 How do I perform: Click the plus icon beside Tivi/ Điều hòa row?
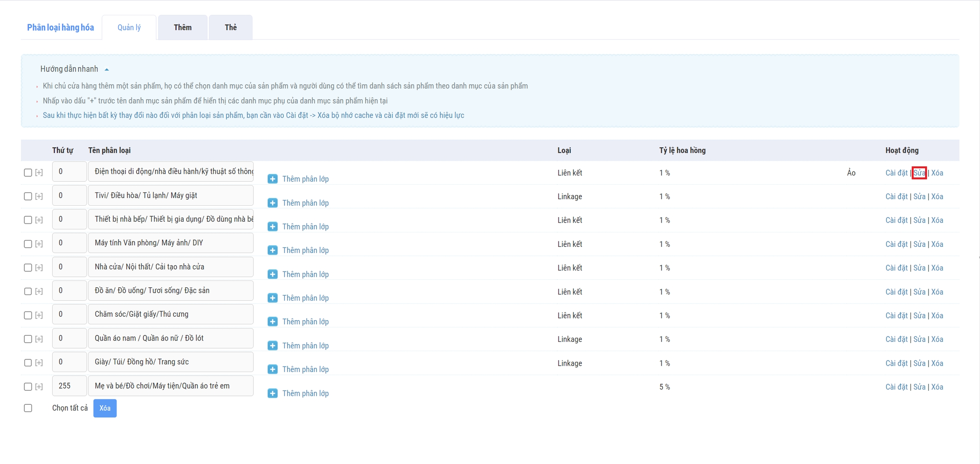click(x=273, y=203)
